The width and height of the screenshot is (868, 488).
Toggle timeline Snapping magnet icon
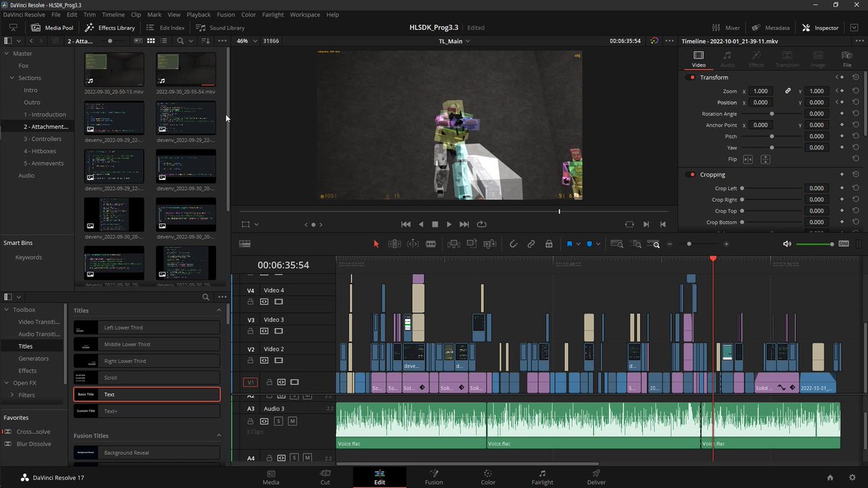pyautogui.click(x=513, y=244)
